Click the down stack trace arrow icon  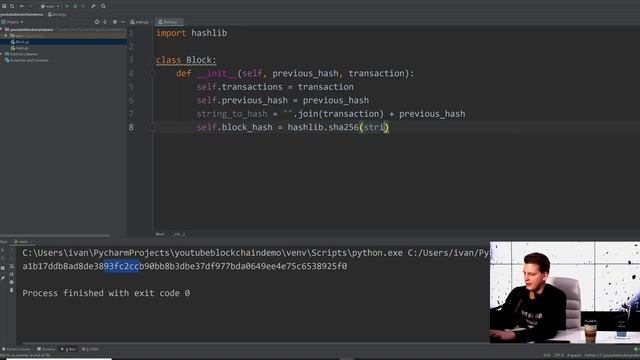coord(11,258)
